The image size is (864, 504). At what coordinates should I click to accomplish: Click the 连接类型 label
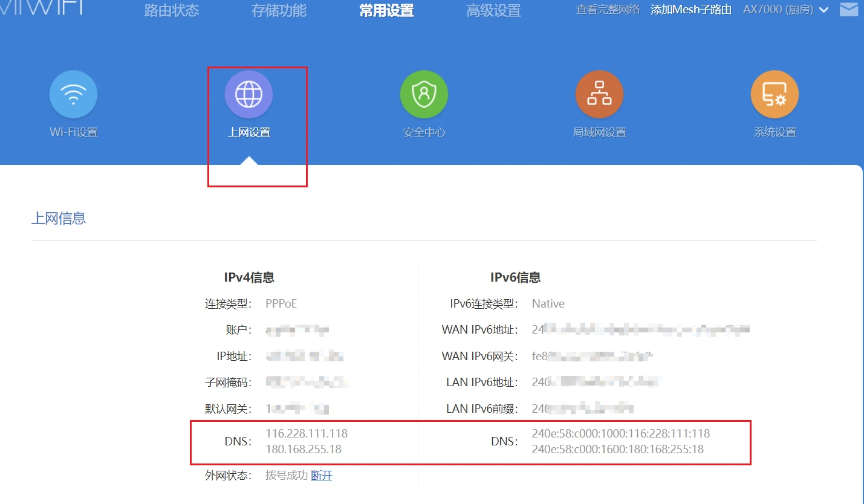tap(228, 303)
